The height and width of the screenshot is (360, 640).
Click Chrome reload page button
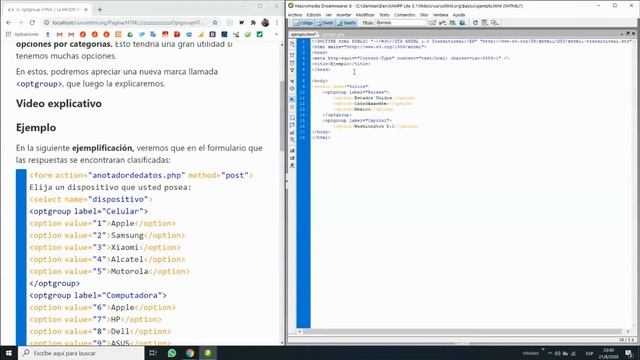(32, 22)
